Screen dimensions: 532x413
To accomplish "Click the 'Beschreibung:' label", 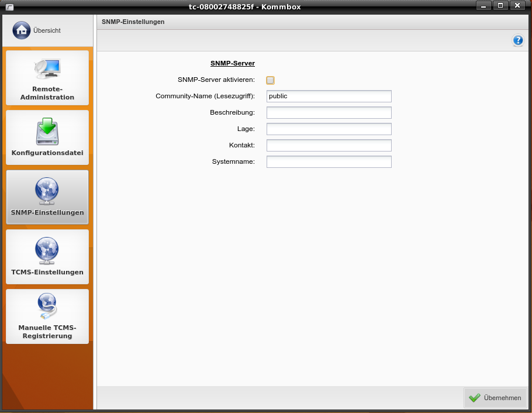I will 233,112.
